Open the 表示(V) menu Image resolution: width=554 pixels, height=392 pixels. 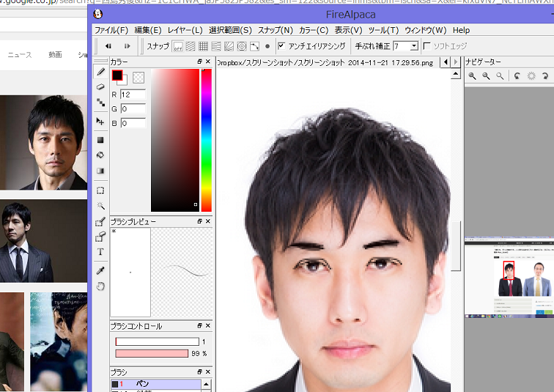click(x=348, y=30)
